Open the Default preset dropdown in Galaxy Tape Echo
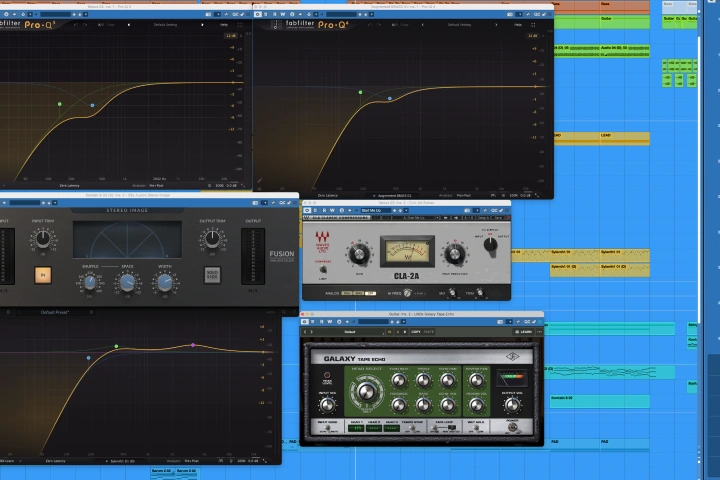 click(350, 332)
